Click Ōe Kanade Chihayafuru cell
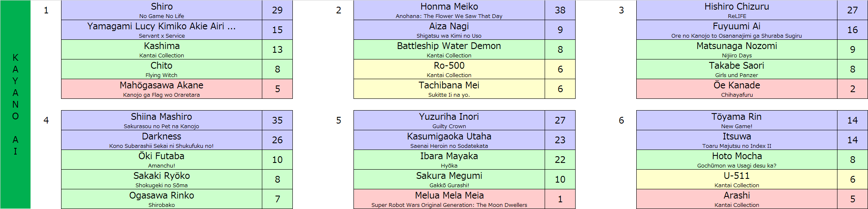This screenshot has height=209, width=868. [x=737, y=89]
